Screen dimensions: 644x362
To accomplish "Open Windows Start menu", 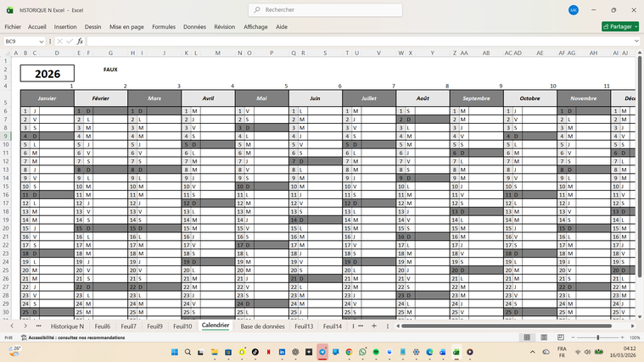I will 174,352.
